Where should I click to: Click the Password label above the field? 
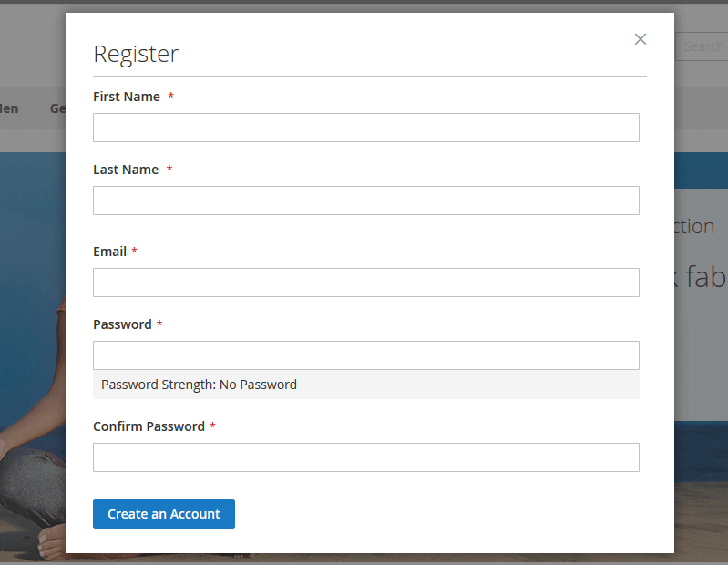pyautogui.click(x=122, y=324)
